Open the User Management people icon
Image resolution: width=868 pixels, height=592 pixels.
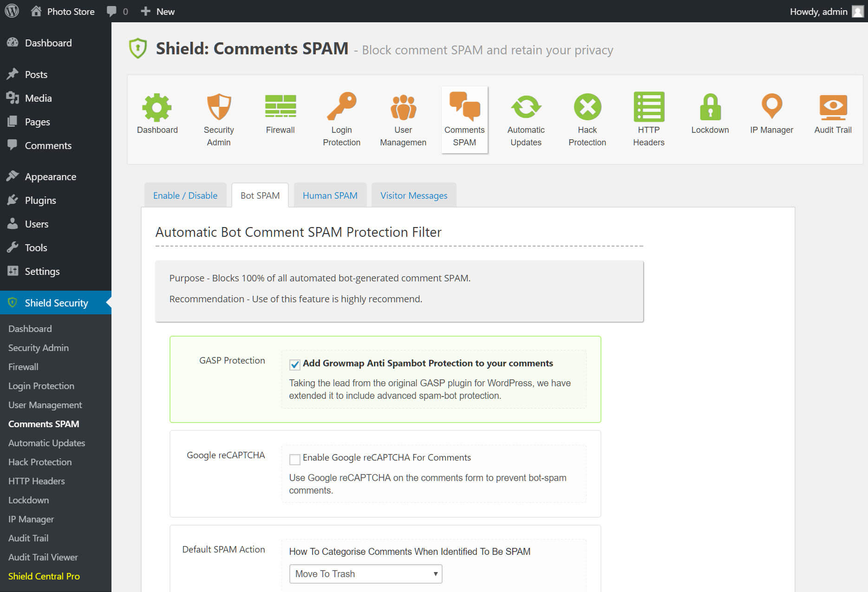pos(403,107)
